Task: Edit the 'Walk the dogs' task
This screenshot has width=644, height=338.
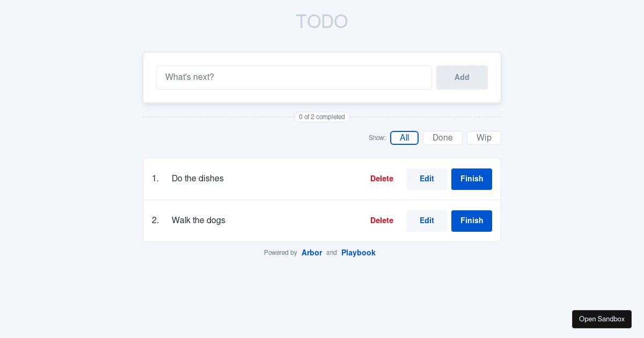Action: click(x=426, y=221)
